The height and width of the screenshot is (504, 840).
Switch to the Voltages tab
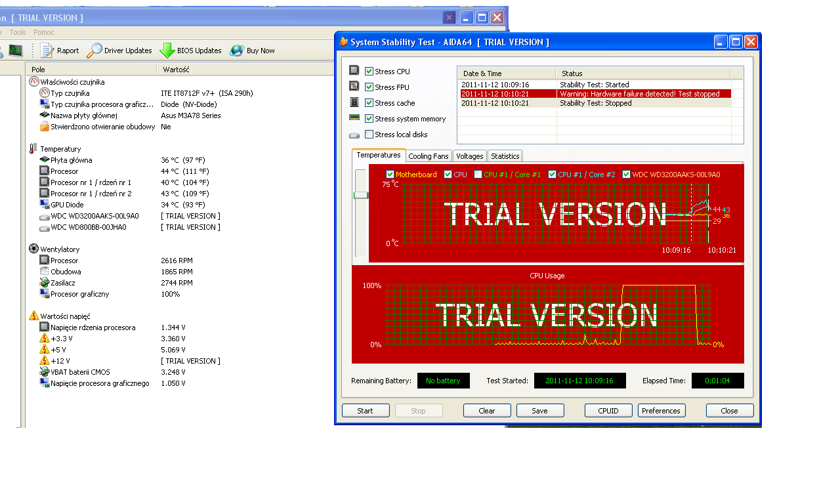(470, 156)
